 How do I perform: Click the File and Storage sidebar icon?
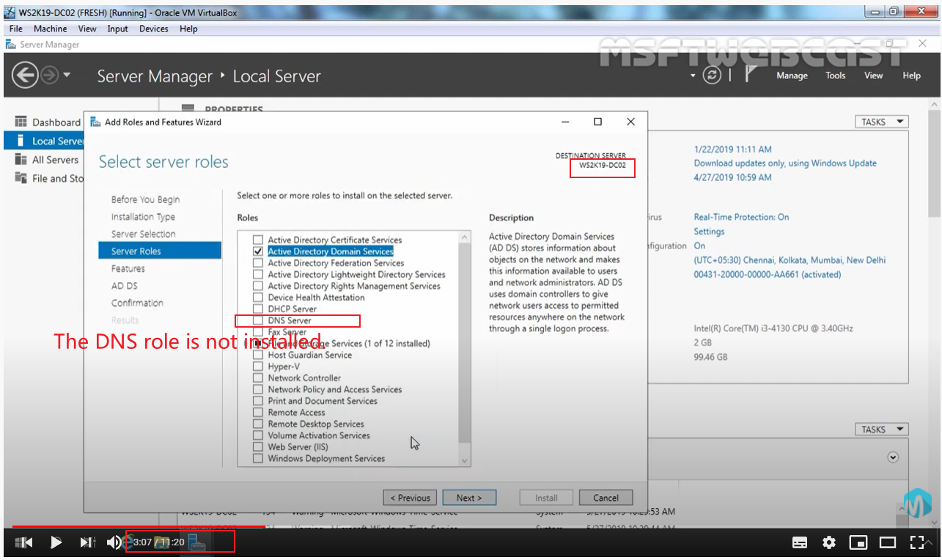click(x=21, y=178)
